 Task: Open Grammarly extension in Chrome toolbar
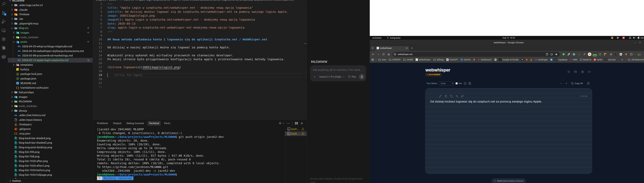pyautogui.click(x=574, y=54)
